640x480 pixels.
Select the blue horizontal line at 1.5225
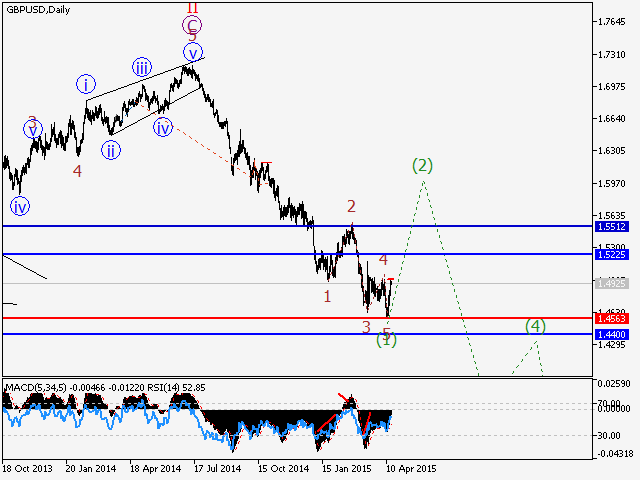[x=297, y=254]
